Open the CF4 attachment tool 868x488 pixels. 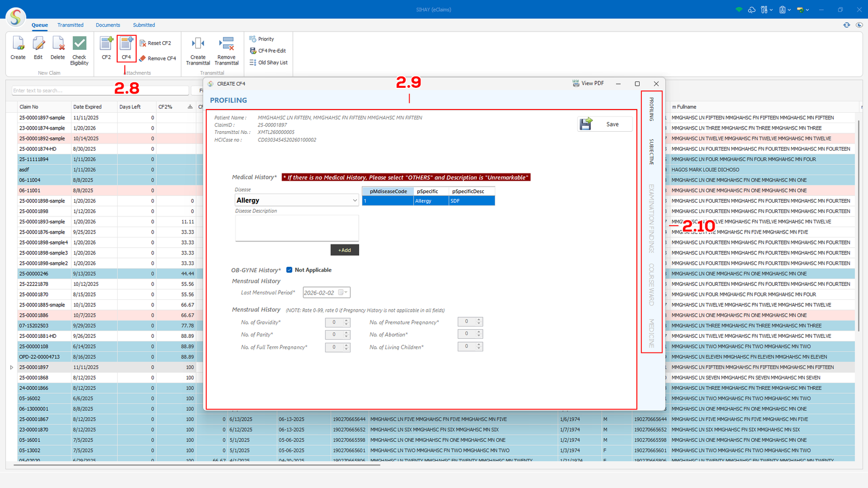coord(126,44)
